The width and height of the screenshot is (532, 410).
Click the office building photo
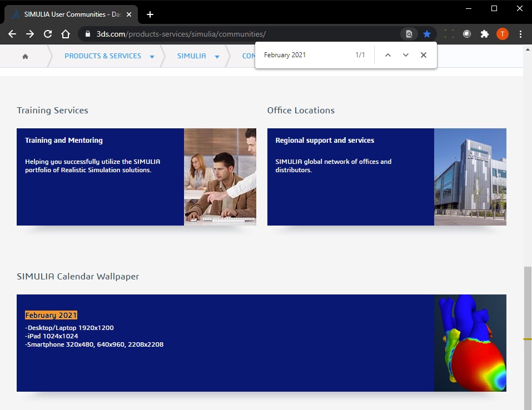coord(470,177)
